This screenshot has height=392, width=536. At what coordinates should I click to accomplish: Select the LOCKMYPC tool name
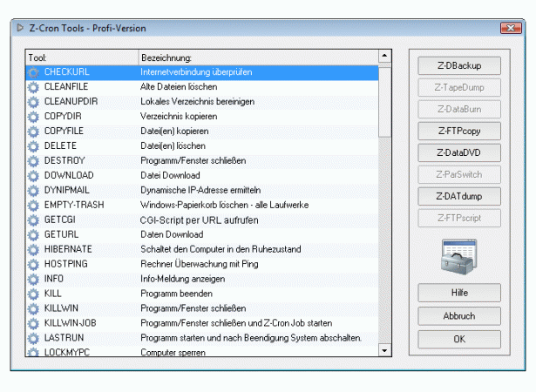click(x=67, y=352)
